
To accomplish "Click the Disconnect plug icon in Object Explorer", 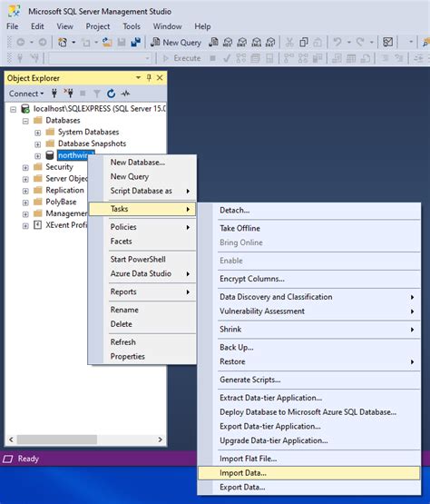I will 68,94.
